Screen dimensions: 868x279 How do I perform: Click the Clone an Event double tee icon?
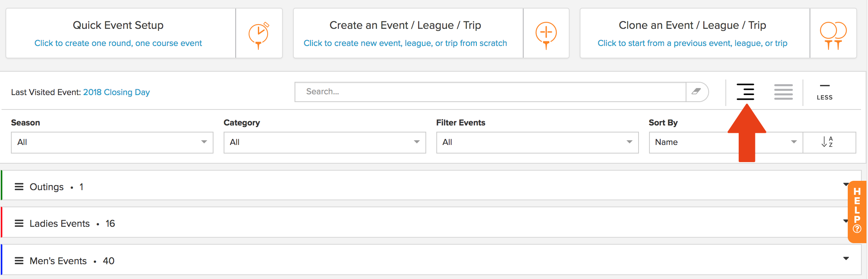tap(833, 35)
